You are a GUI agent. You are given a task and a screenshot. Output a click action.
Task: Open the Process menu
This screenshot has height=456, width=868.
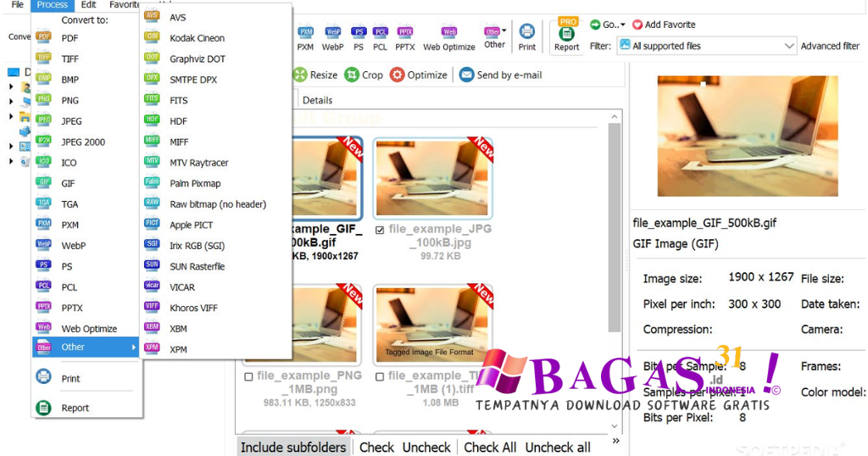tap(52, 5)
